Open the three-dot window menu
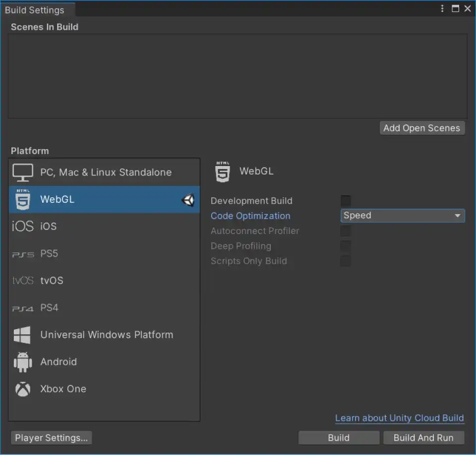 [x=442, y=8]
